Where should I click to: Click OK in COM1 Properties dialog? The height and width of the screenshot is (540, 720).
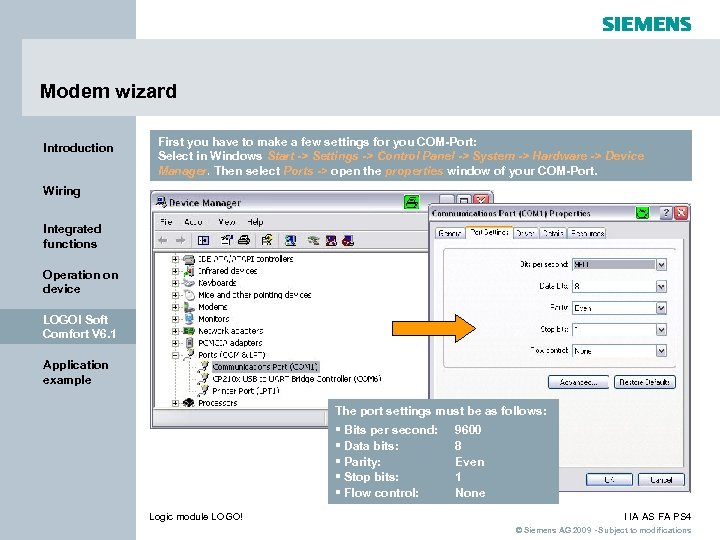point(609,480)
